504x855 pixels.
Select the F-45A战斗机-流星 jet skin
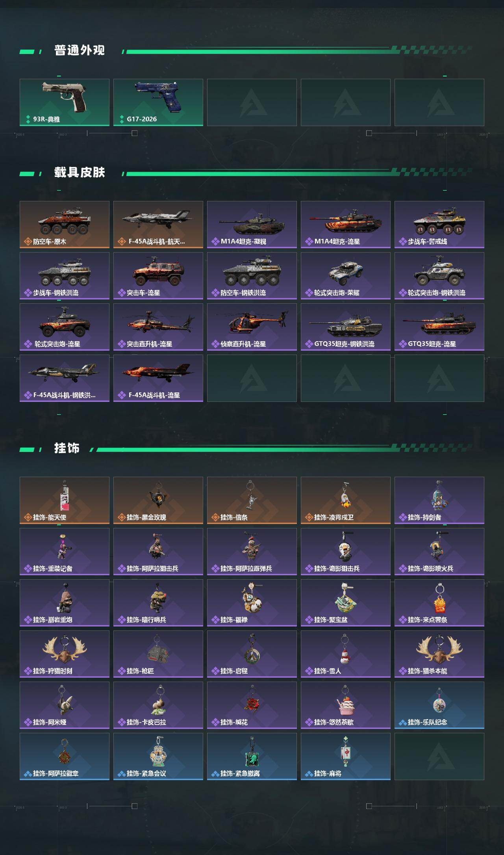click(x=158, y=378)
